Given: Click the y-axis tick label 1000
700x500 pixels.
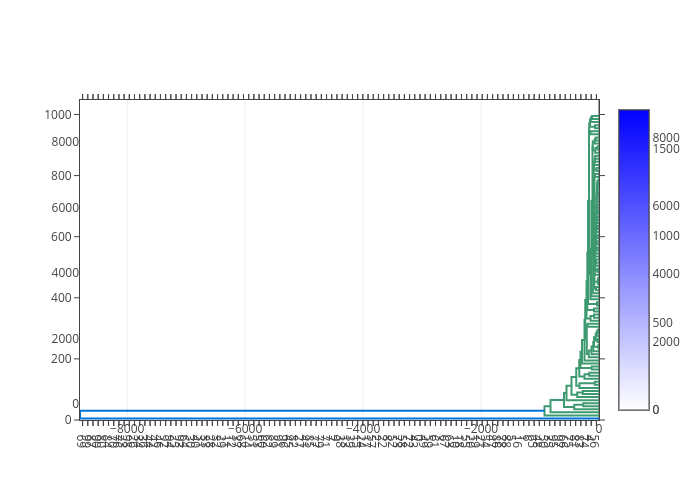Looking at the screenshot, I should [x=57, y=114].
